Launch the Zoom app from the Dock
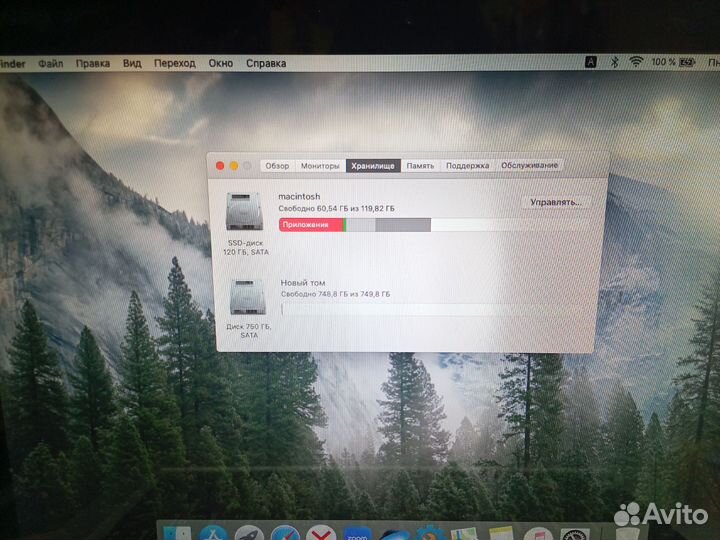Viewport: 720px width, 540px height. point(357,534)
